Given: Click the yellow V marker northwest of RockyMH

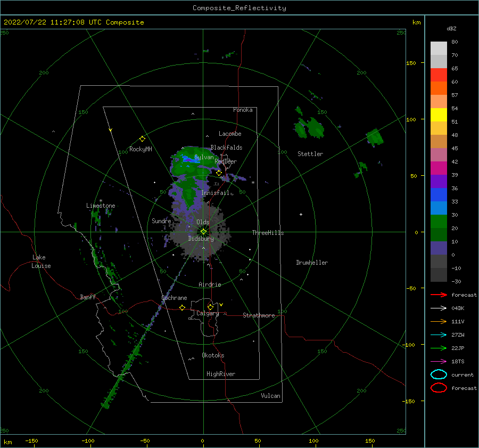Looking at the screenshot, I should click(111, 130).
